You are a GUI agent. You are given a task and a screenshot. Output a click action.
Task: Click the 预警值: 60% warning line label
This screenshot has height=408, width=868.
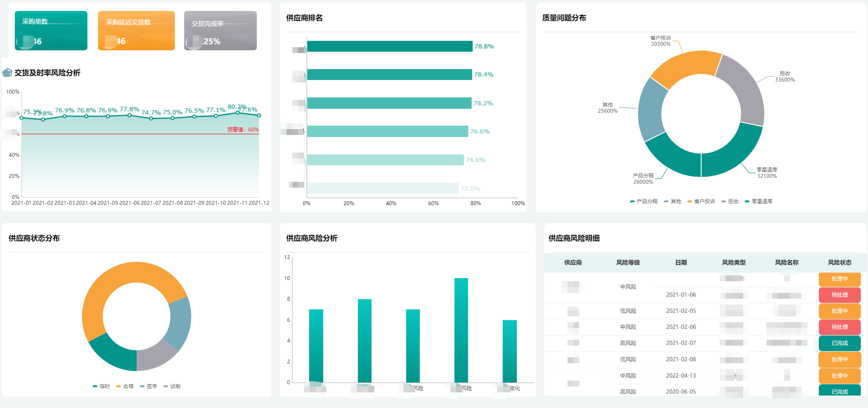[x=243, y=129]
